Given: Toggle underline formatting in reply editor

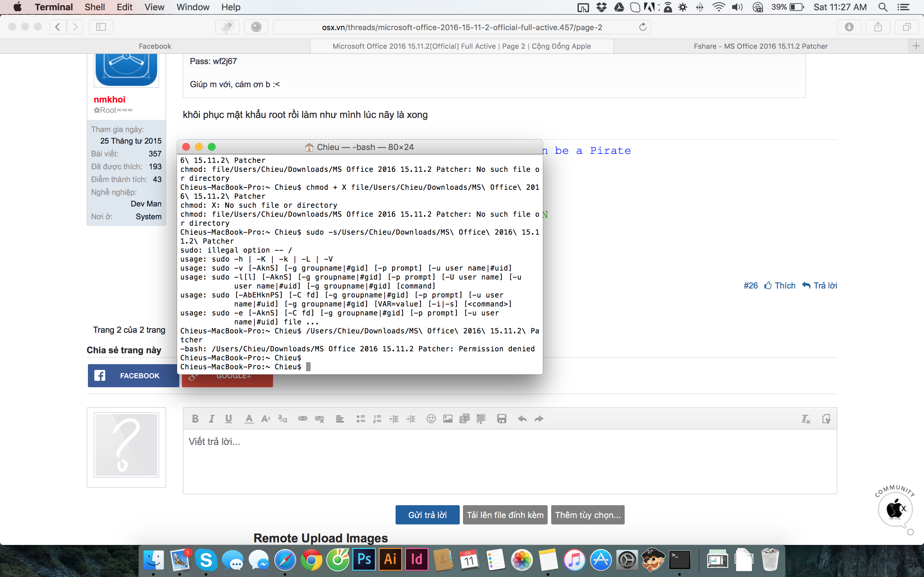Looking at the screenshot, I should coord(228,419).
